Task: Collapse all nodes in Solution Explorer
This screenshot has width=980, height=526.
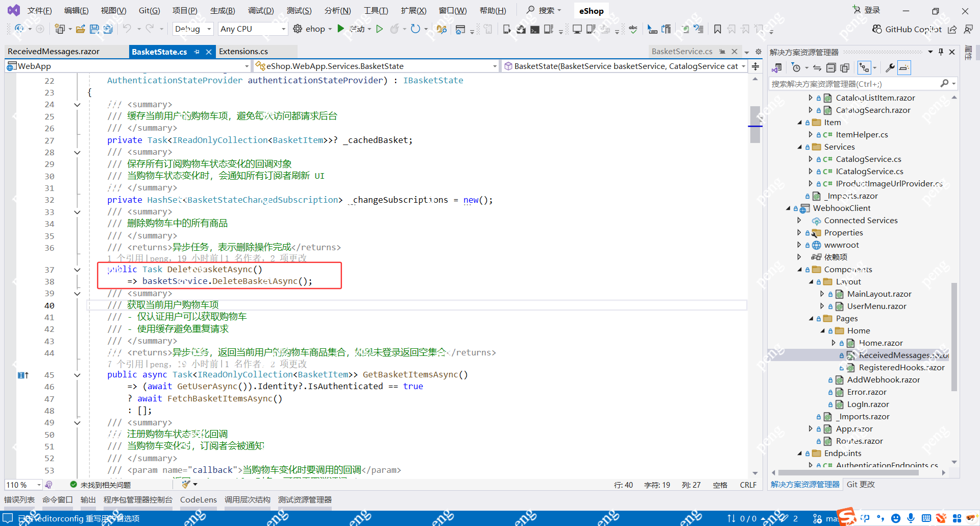Action: coord(831,67)
